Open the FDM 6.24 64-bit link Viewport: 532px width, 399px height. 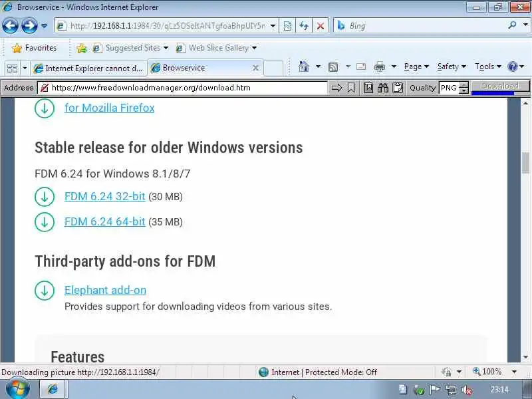tap(105, 221)
